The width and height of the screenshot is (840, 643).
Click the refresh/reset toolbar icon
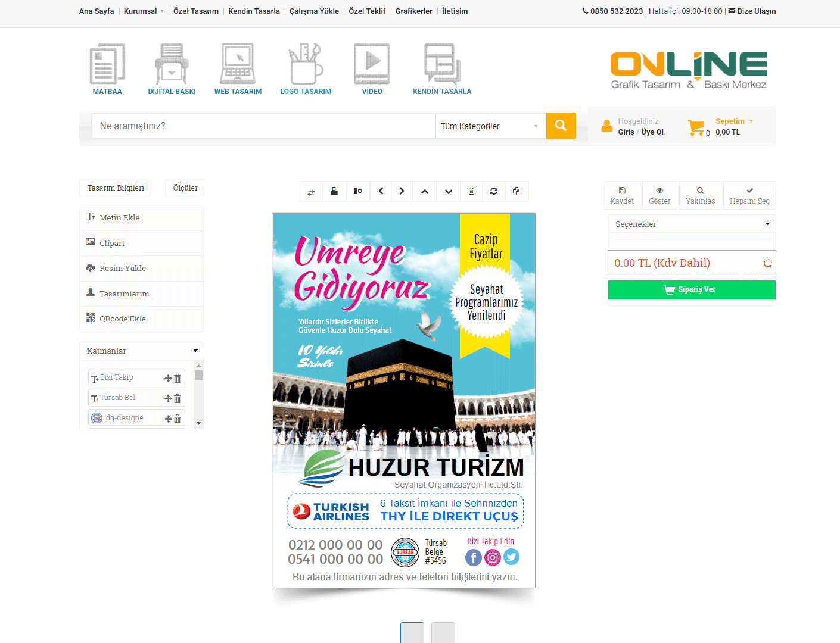point(494,192)
